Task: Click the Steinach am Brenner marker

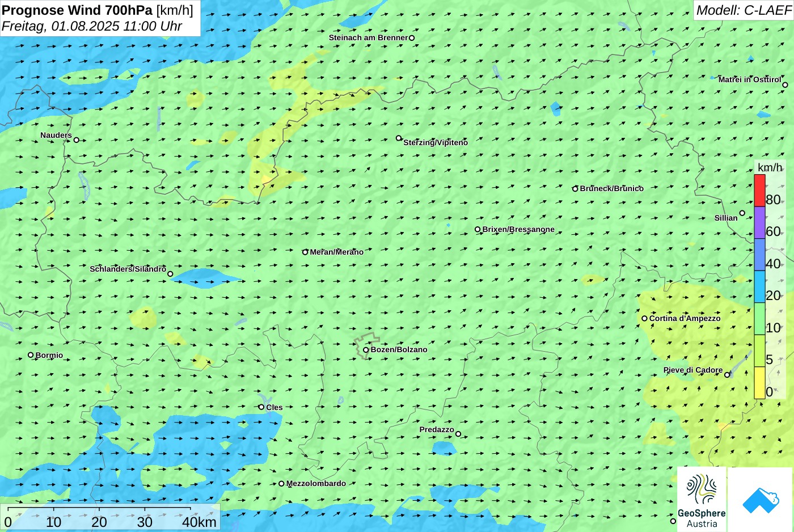Action: [x=412, y=38]
